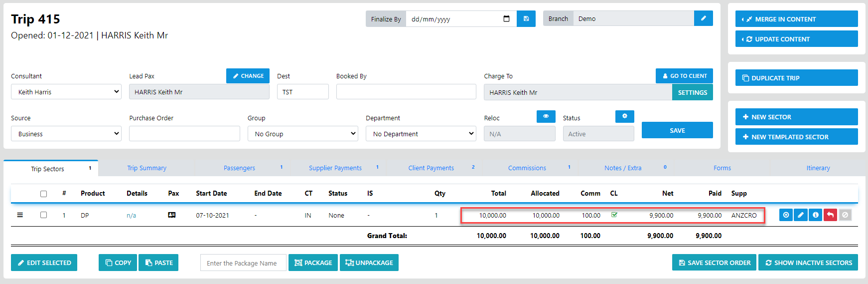The height and width of the screenshot is (284, 868).
Task: Click the blue circle icon in sector row
Action: click(786, 215)
